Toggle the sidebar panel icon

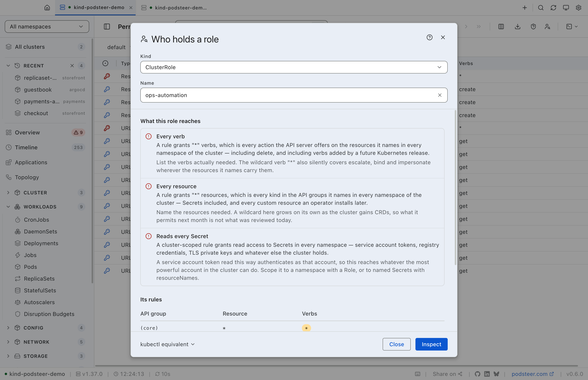[107, 26]
